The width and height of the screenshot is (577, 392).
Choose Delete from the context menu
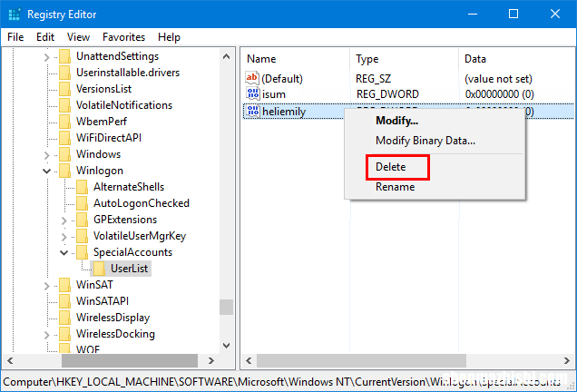click(x=390, y=167)
